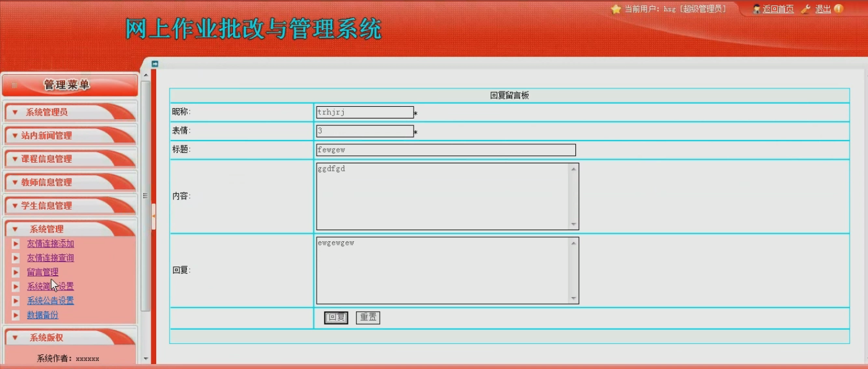The image size is (868, 369).
Task: Open 系统公告设置 link
Action: pyautogui.click(x=50, y=301)
